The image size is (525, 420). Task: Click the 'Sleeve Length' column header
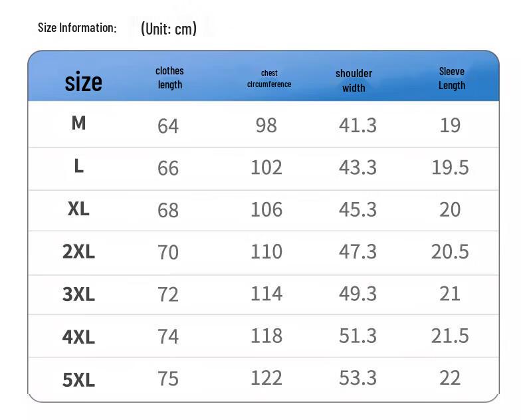452,78
